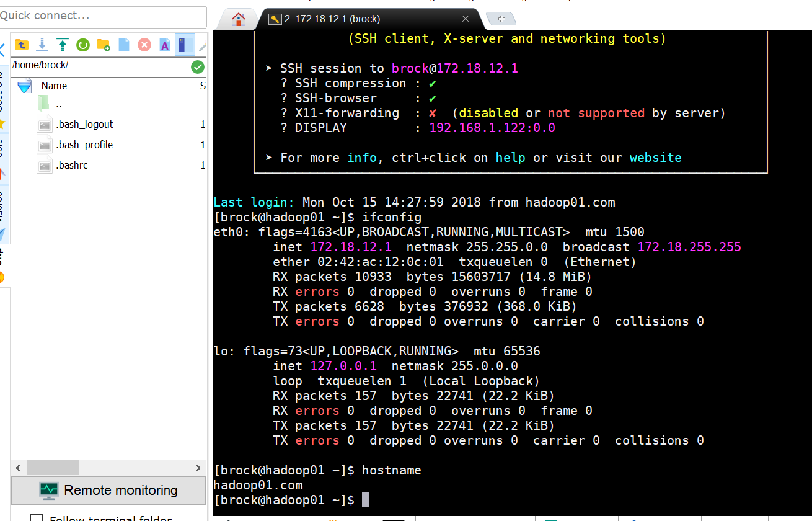The image size is (812, 521).
Task: Create a new file in SFTP browser
Action: 124,45
